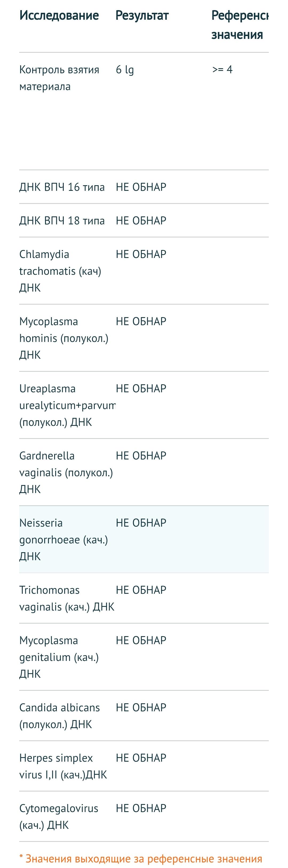Screen dimensions: 288x868
Task: Click the >= 4 reference value
Action: pos(222,69)
